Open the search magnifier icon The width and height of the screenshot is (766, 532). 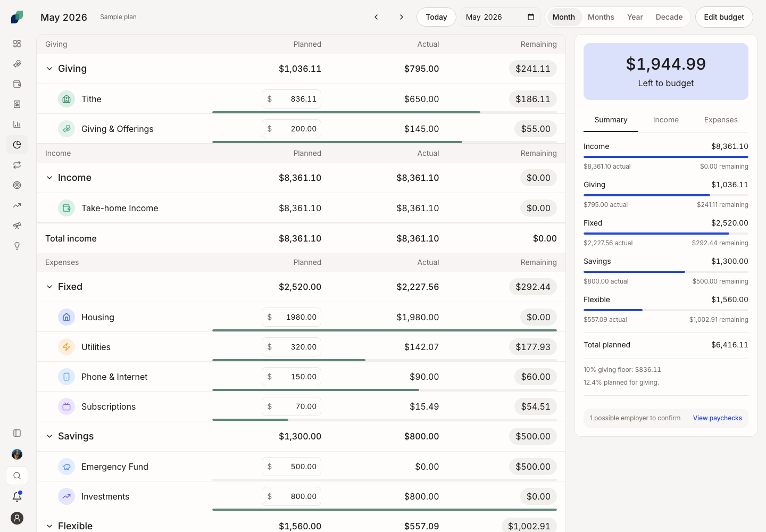click(17, 476)
